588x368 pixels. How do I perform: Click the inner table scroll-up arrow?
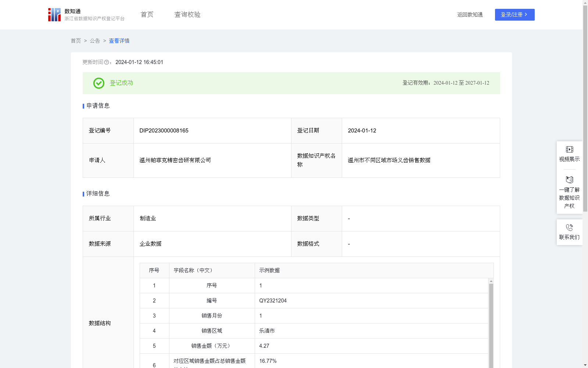pyautogui.click(x=491, y=281)
